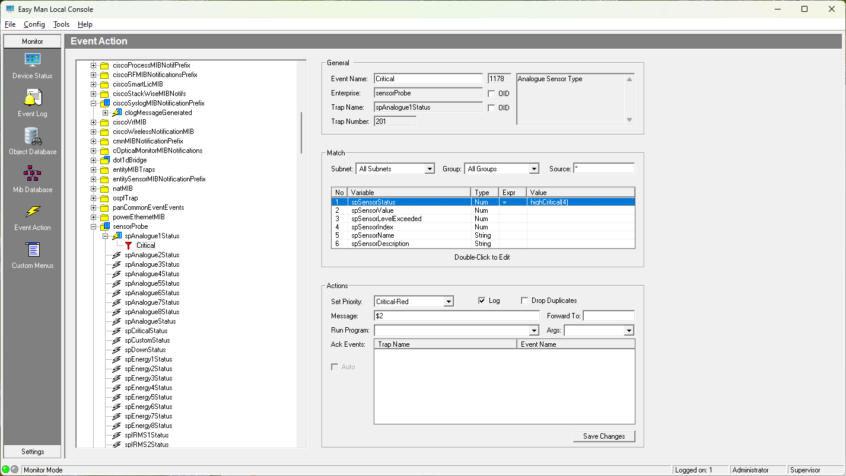Image resolution: width=846 pixels, height=476 pixels.
Task: Click the green status indicator in status bar
Action: coord(6,470)
